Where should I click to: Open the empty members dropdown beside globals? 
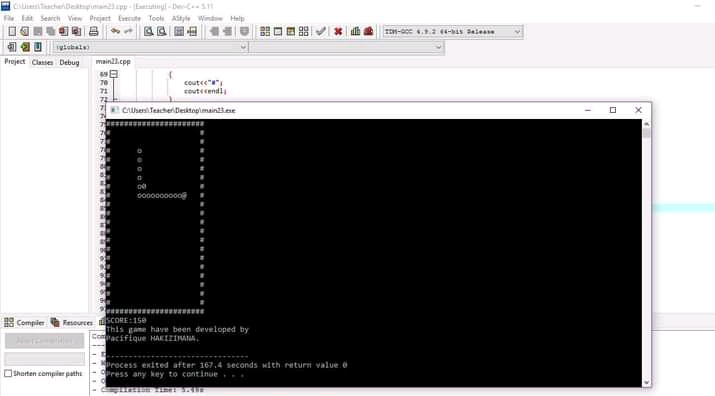346,47
